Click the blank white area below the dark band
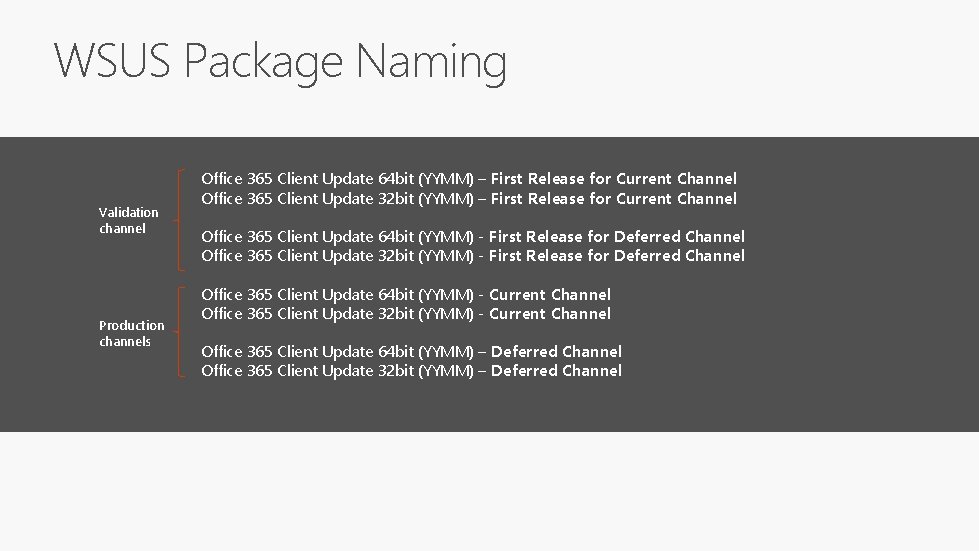The height and width of the screenshot is (551, 979). pos(490,492)
